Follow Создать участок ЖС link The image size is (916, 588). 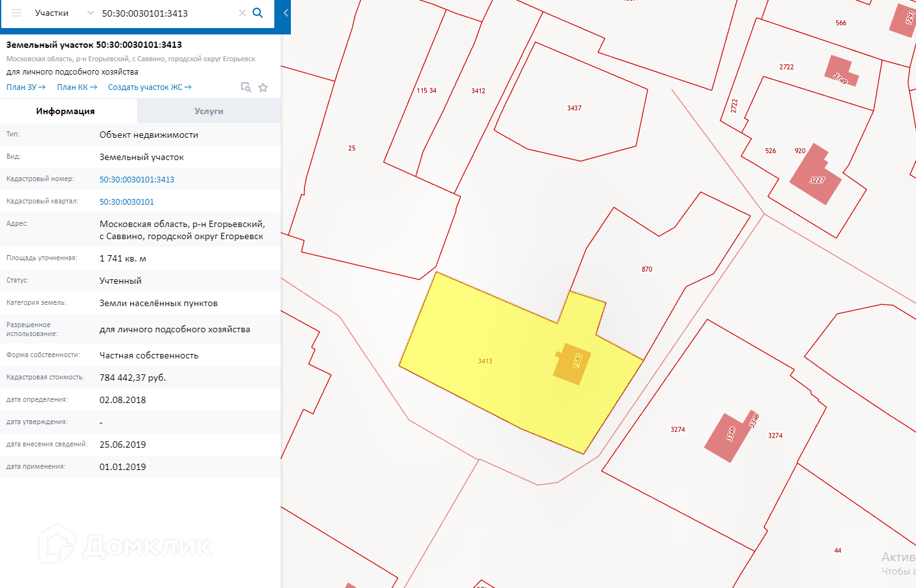[x=150, y=87]
